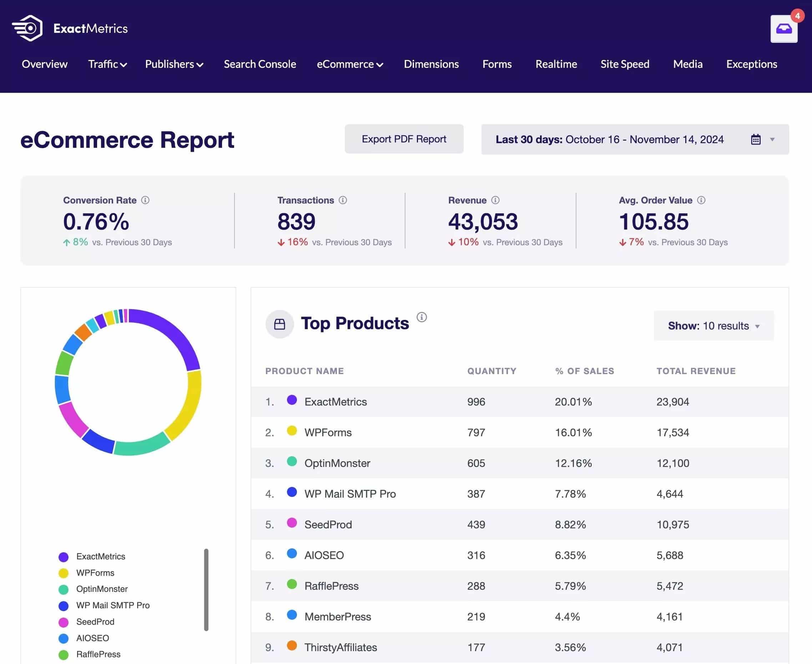Open the Site Speed tab
812x664 pixels.
[x=625, y=64]
